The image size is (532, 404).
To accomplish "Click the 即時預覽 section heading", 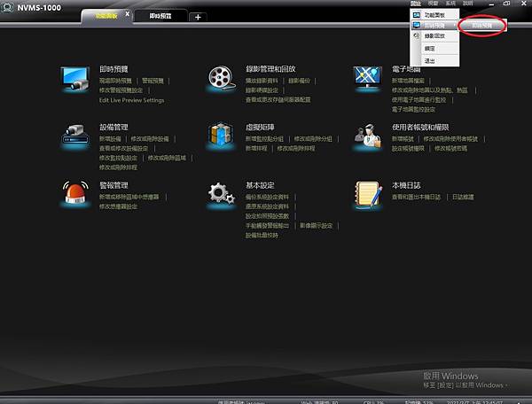I will coord(113,69).
